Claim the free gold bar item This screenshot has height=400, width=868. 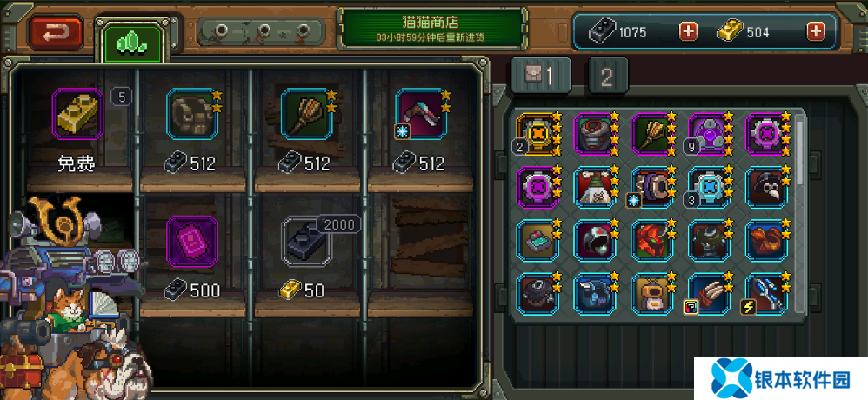(x=77, y=115)
